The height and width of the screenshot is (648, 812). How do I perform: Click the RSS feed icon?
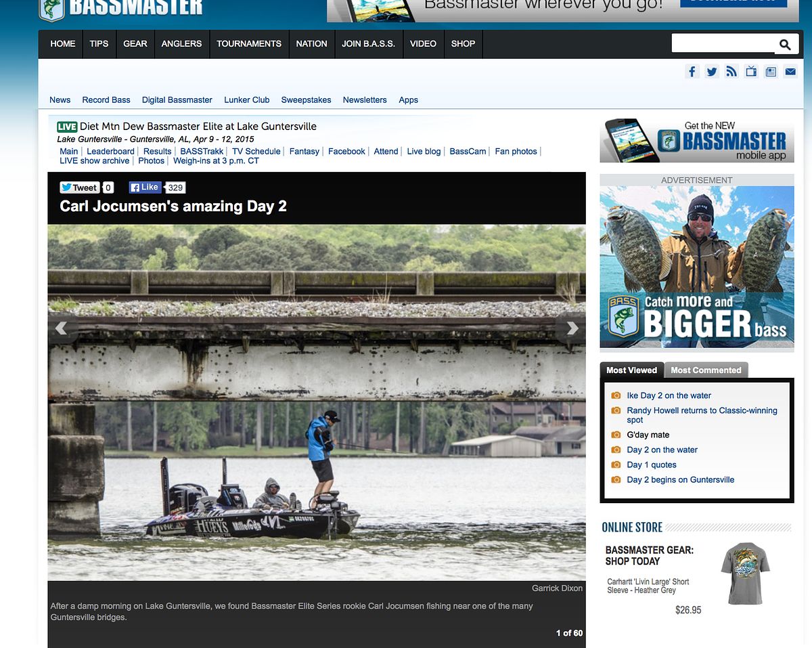click(731, 72)
